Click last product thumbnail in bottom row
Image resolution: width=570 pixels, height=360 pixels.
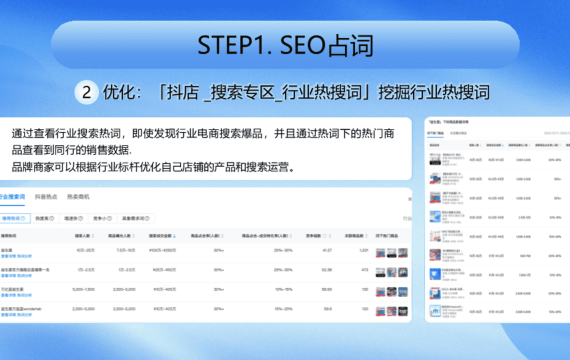403,311
